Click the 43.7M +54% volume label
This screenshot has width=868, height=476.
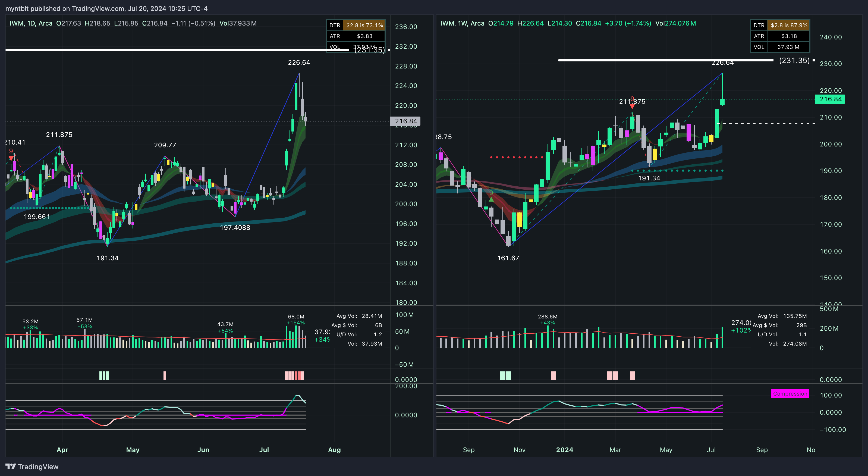(225, 327)
